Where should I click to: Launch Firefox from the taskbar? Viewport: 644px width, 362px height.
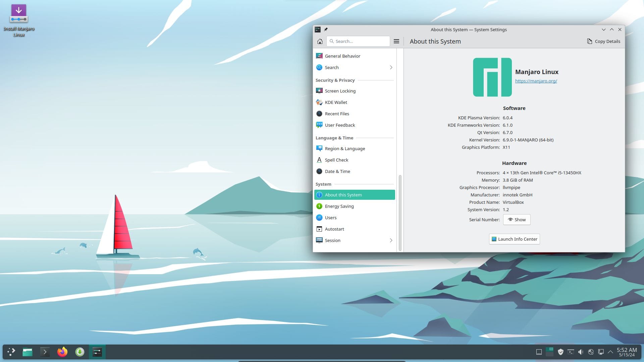click(62, 352)
